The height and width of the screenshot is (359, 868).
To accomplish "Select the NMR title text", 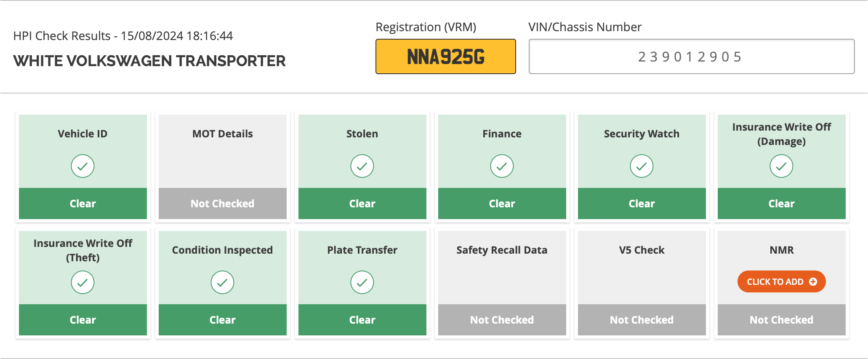I will [x=782, y=250].
